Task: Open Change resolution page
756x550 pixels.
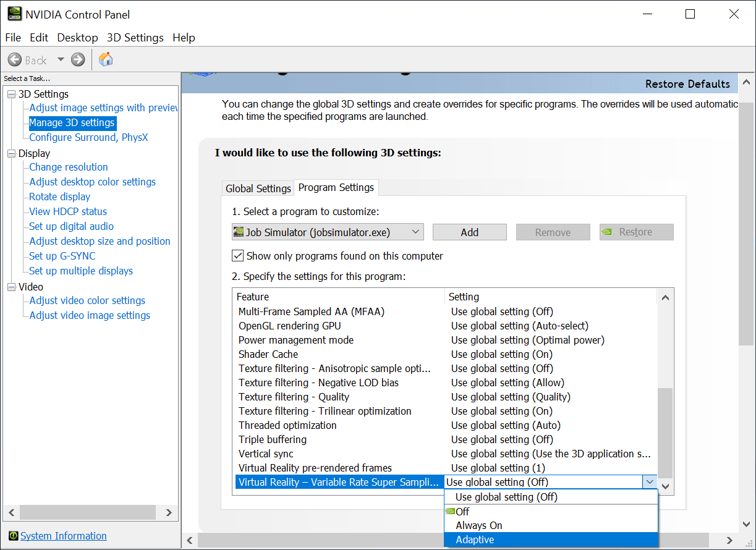Action: [x=69, y=167]
